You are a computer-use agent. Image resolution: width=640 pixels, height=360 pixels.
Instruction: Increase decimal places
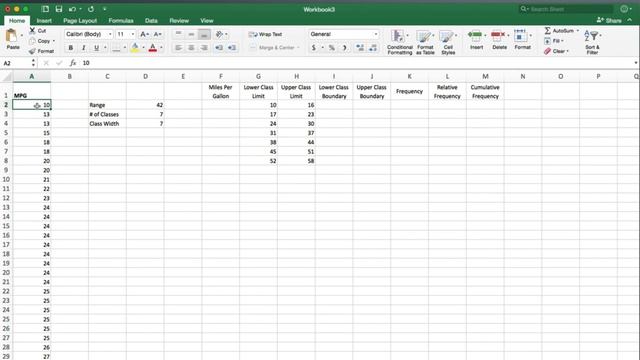360,48
